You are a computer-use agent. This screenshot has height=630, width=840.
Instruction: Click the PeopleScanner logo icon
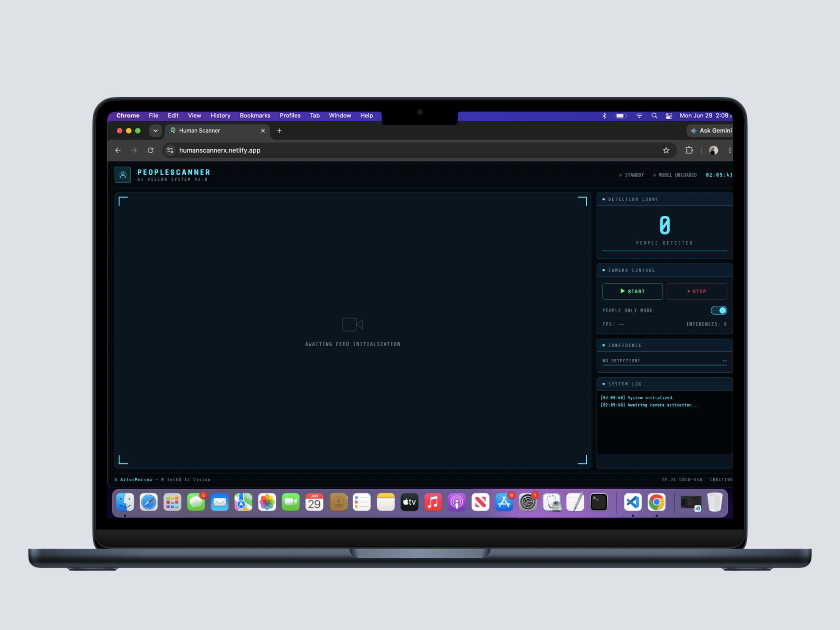coord(123,175)
